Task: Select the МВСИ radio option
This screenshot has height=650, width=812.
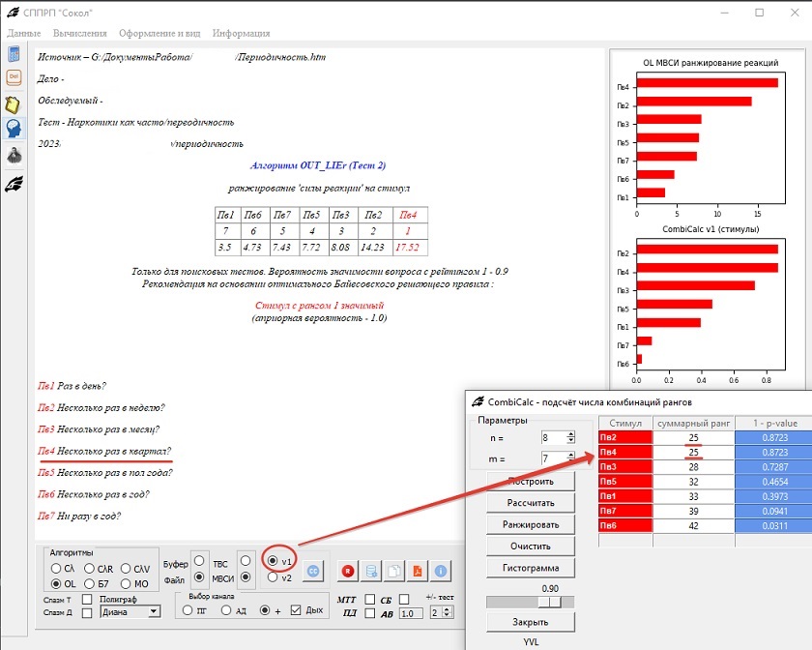Action: (x=246, y=576)
